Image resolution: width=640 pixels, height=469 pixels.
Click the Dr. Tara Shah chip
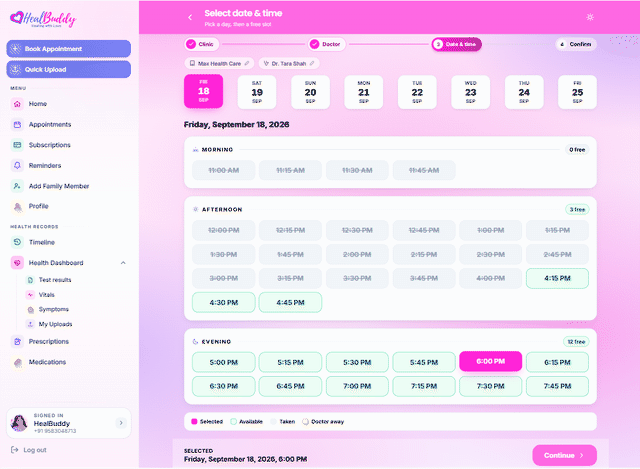point(289,64)
